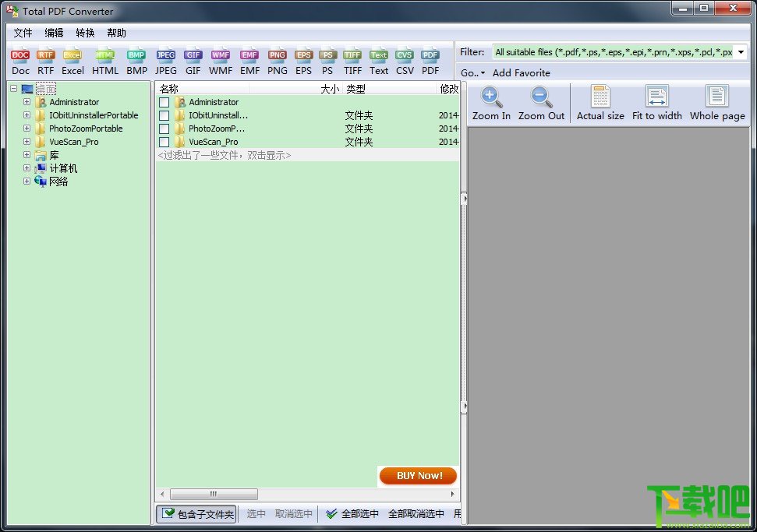The image size is (757, 532).
Task: Pick BMP conversion format
Action: click(x=136, y=62)
